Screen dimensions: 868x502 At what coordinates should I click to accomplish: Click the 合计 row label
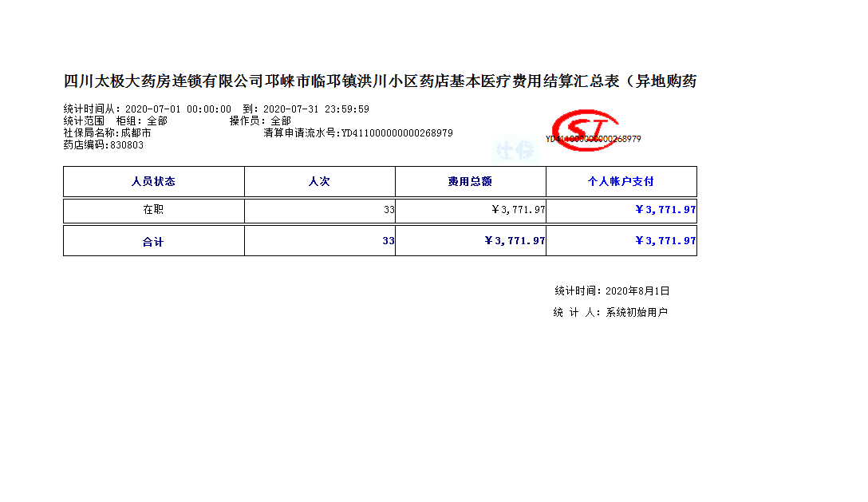153,242
